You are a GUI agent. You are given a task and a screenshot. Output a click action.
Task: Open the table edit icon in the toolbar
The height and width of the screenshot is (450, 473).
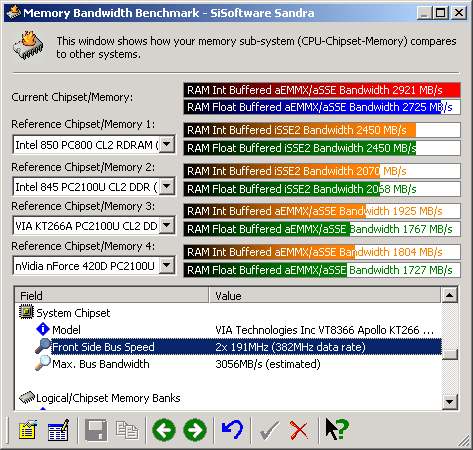pos(58,430)
